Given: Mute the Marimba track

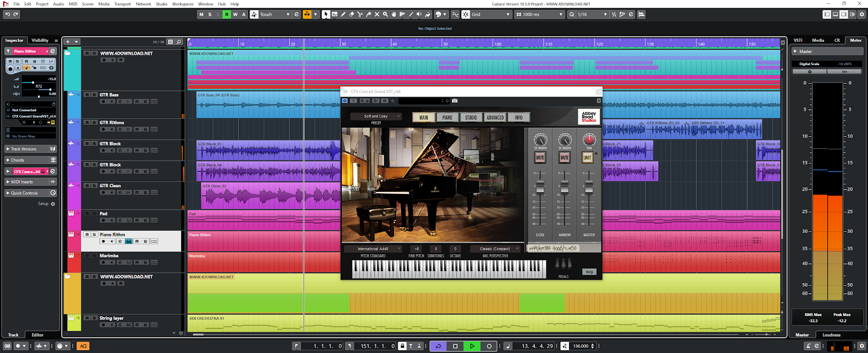Looking at the screenshot, I should point(87,255).
